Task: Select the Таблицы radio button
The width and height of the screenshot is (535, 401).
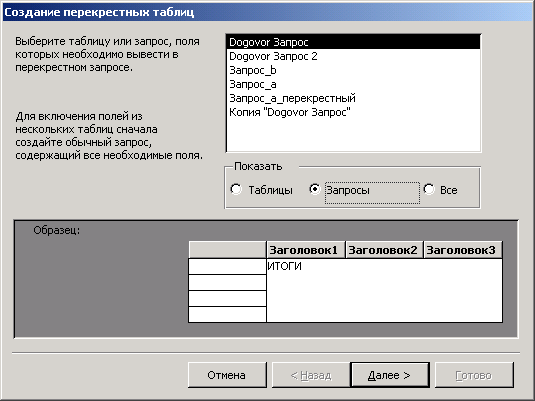Action: click(236, 189)
